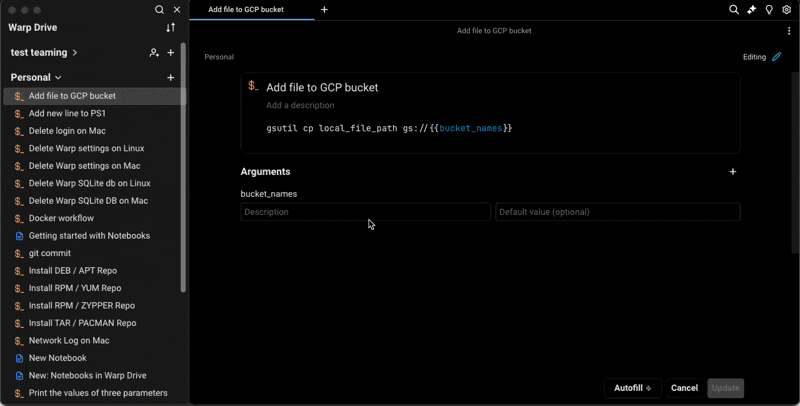
Task: Add new item to test teaming
Action: pyautogui.click(x=171, y=52)
